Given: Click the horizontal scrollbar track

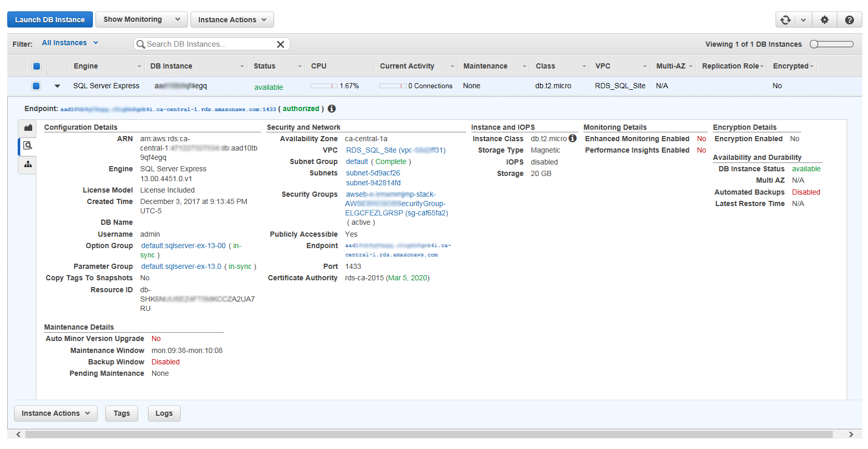Looking at the screenshot, I should (x=428, y=434).
